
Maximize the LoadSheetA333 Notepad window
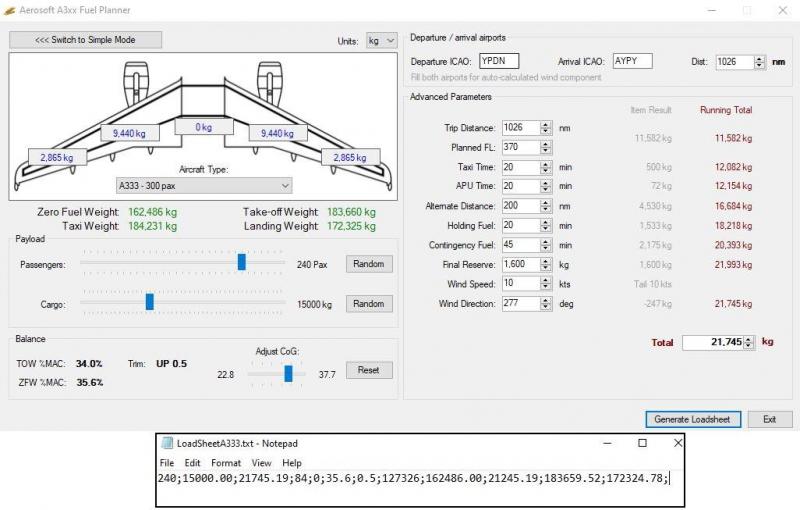tap(642, 443)
